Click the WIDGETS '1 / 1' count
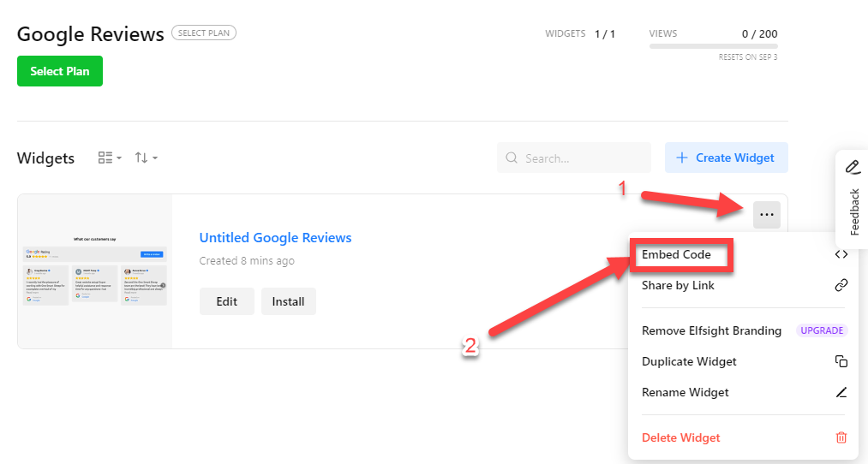The height and width of the screenshot is (464, 868). (604, 33)
